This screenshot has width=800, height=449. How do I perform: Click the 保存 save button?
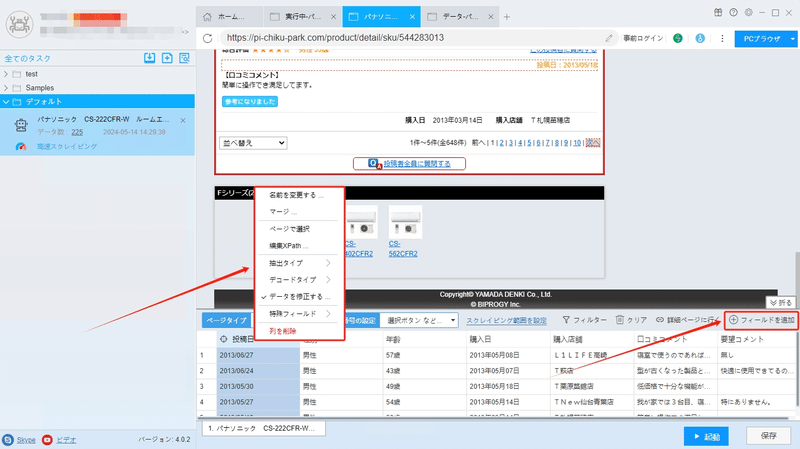point(768,436)
